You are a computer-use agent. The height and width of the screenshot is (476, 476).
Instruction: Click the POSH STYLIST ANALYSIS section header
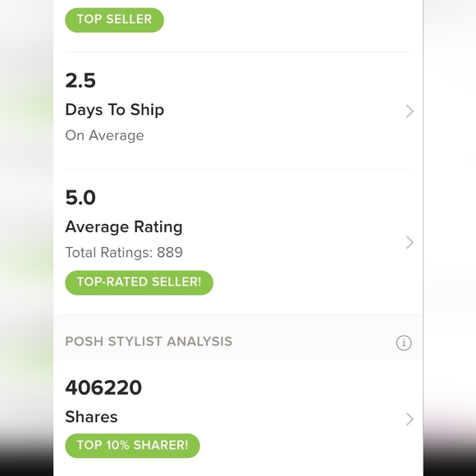(149, 341)
